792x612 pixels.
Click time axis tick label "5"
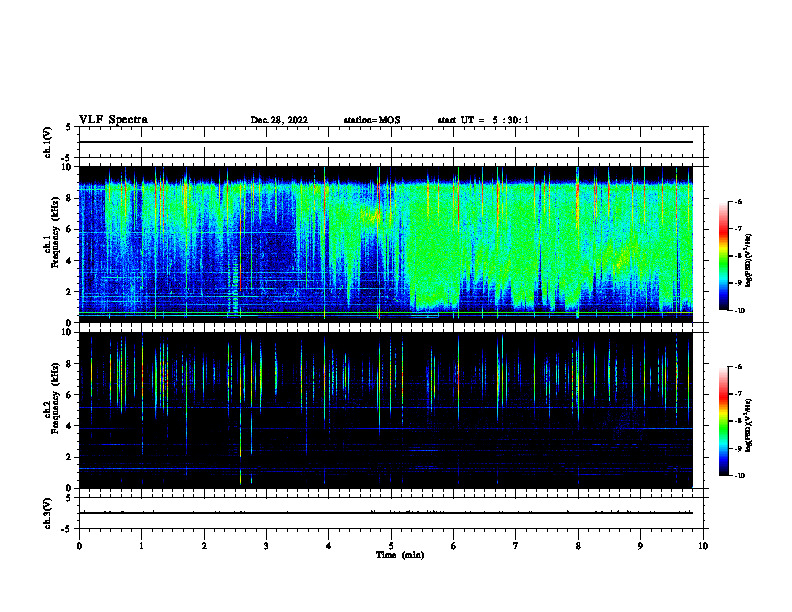391,546
